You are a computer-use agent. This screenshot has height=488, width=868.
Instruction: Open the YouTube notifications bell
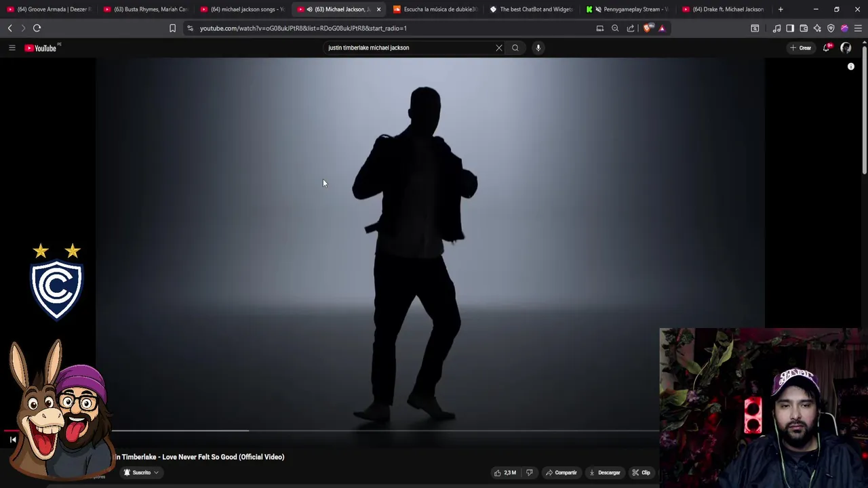[x=826, y=47]
